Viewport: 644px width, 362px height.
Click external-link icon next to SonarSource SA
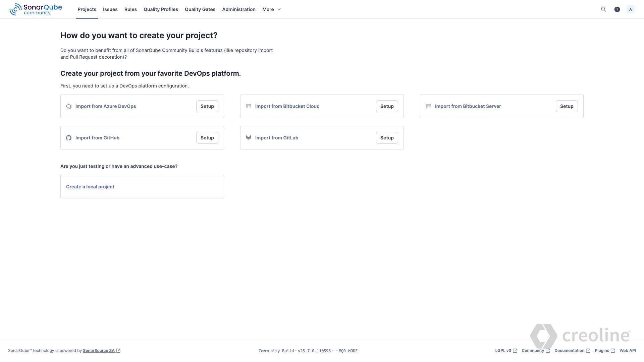click(x=118, y=351)
